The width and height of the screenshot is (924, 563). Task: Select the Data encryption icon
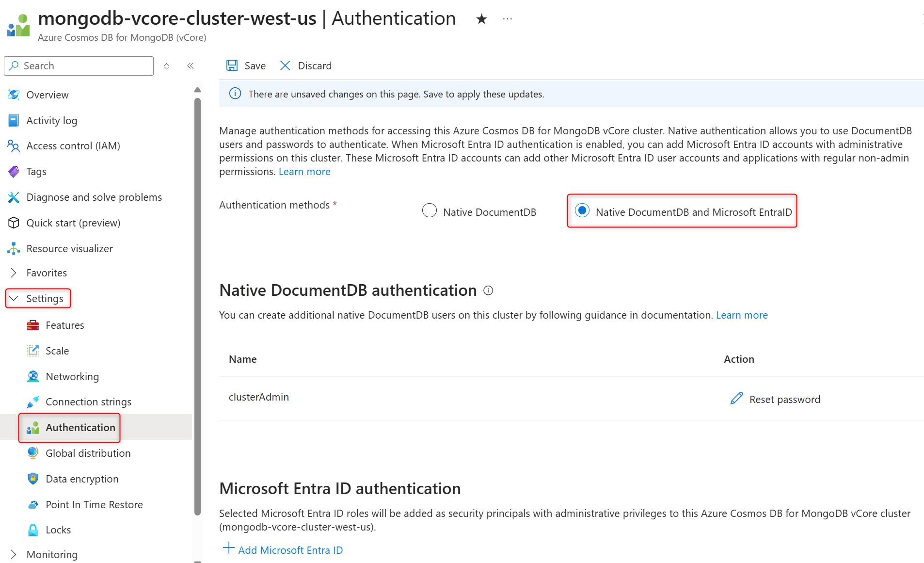(32, 479)
